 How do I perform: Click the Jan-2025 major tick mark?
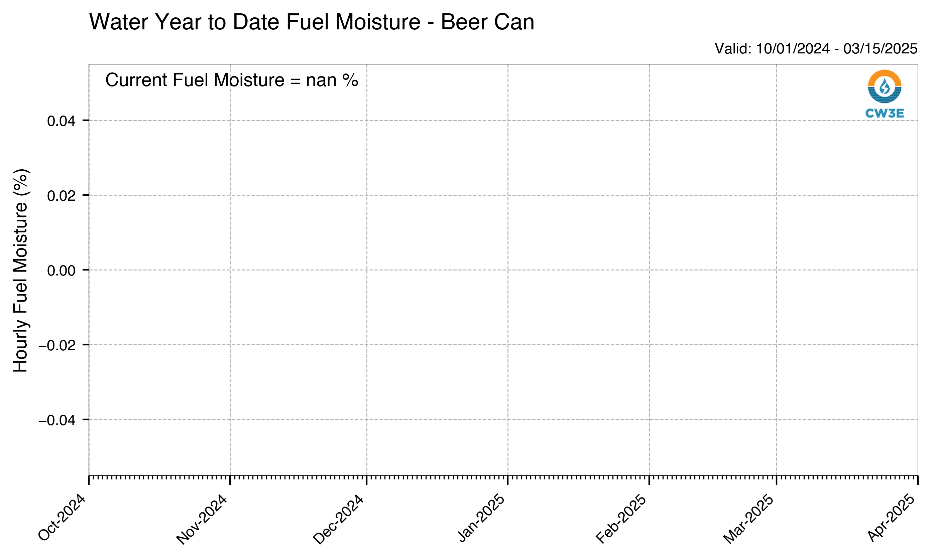(507, 480)
